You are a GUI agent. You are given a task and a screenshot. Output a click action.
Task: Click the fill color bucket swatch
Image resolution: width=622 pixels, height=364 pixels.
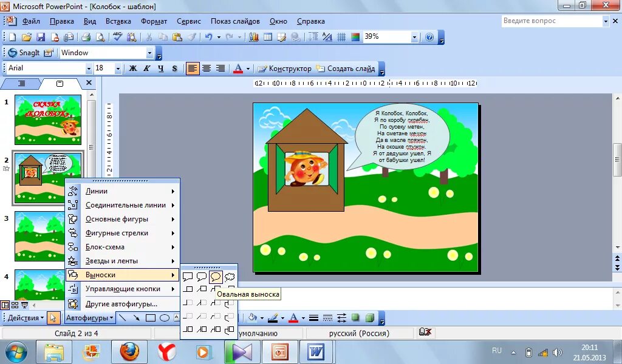coord(253,318)
